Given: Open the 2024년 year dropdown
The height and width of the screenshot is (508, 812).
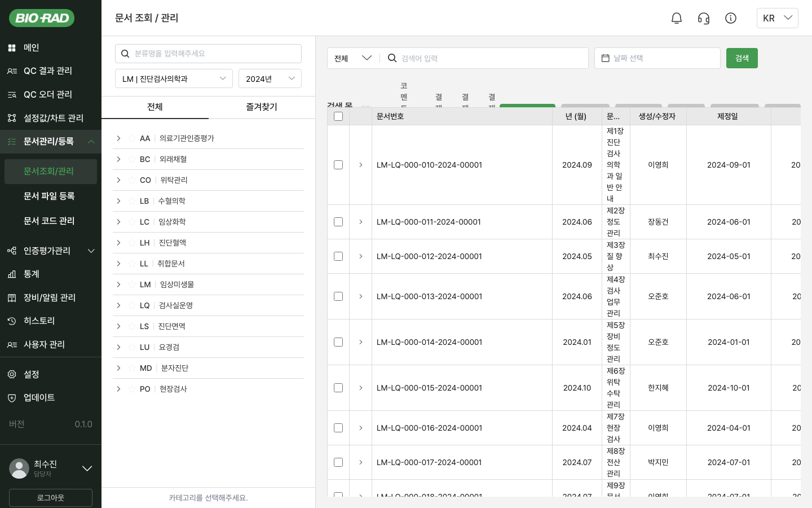Looking at the screenshot, I should pyautogui.click(x=270, y=78).
